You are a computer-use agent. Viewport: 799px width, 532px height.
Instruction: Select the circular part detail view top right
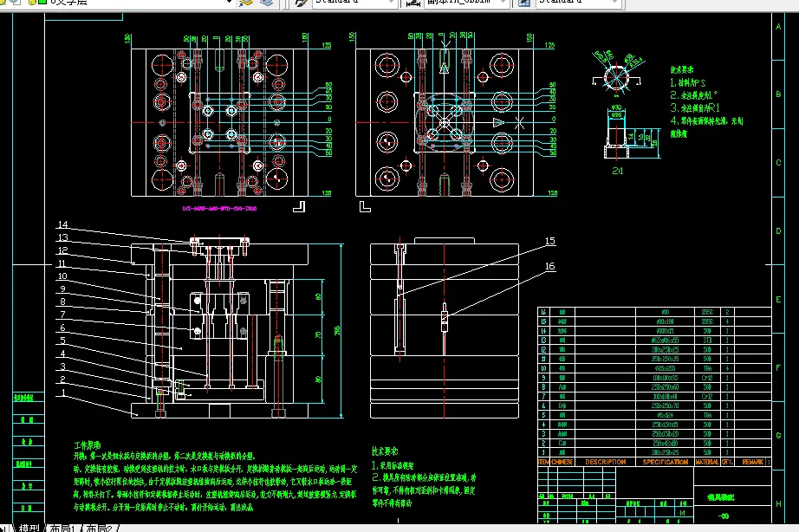pyautogui.click(x=616, y=77)
